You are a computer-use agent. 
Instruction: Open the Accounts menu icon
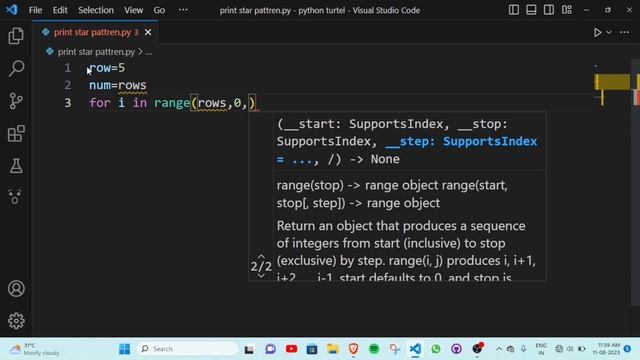point(16,289)
